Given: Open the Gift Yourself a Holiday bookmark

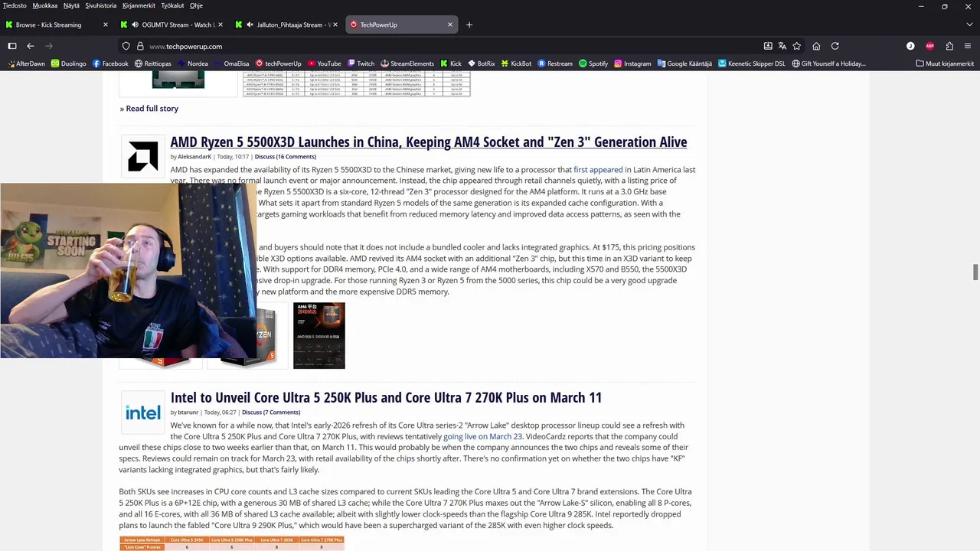Looking at the screenshot, I should (829, 64).
